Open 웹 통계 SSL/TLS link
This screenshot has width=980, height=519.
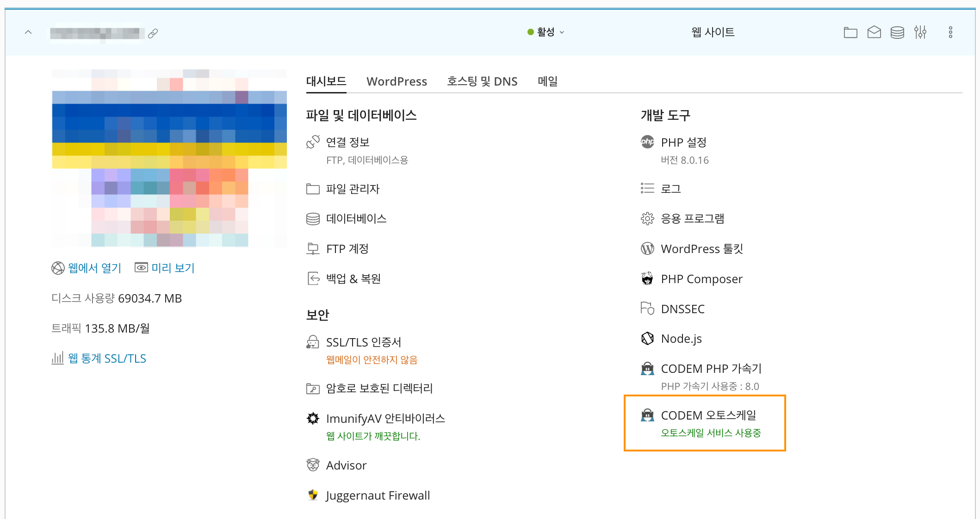pos(106,358)
